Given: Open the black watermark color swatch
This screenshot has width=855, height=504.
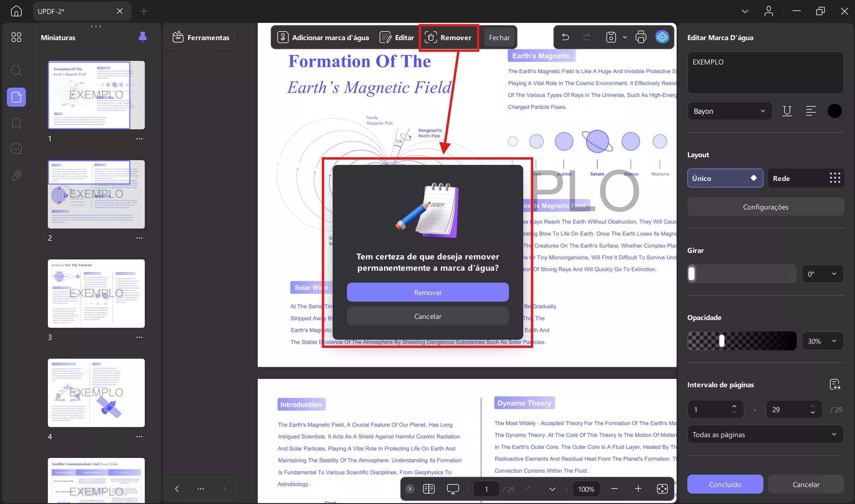Looking at the screenshot, I should pyautogui.click(x=834, y=111).
